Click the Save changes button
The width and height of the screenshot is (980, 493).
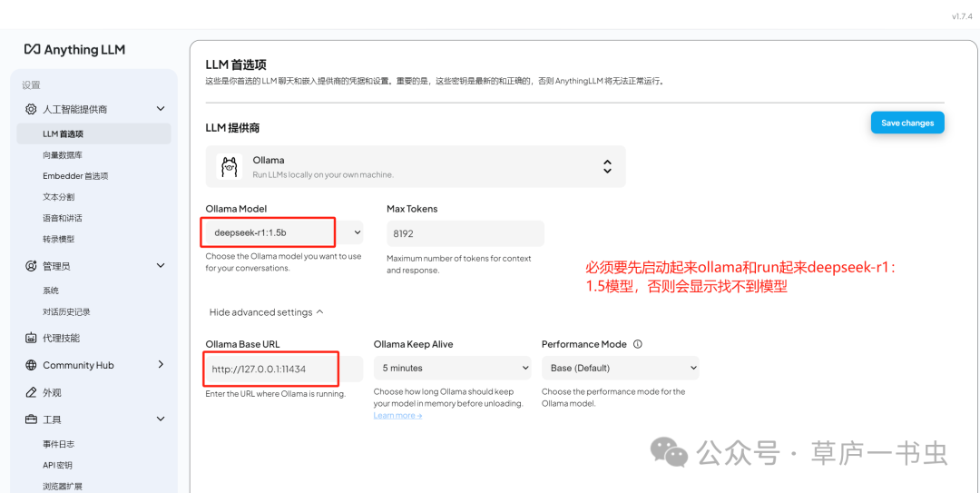[906, 123]
